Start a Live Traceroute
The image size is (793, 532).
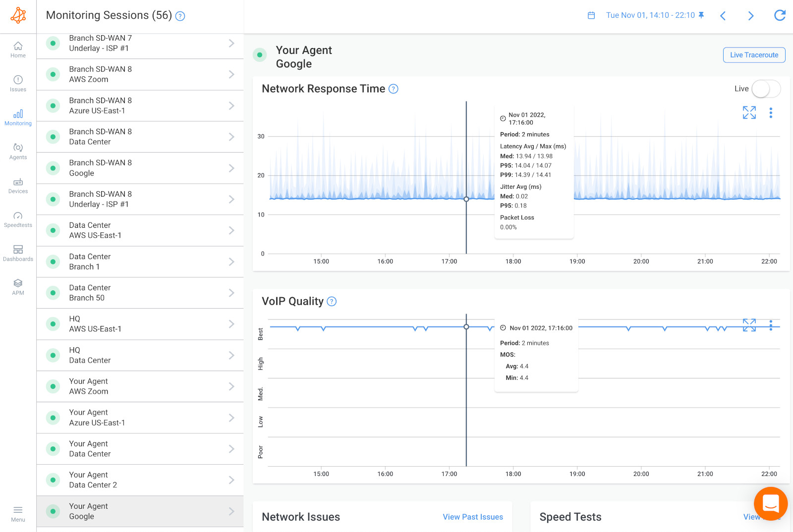(x=753, y=55)
